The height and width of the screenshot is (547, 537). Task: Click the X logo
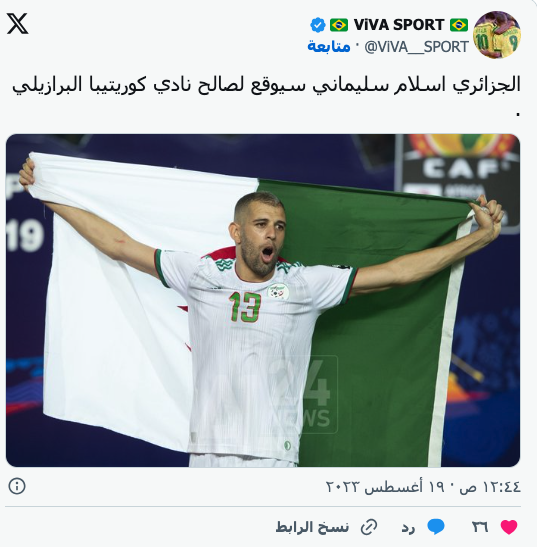coord(17,24)
